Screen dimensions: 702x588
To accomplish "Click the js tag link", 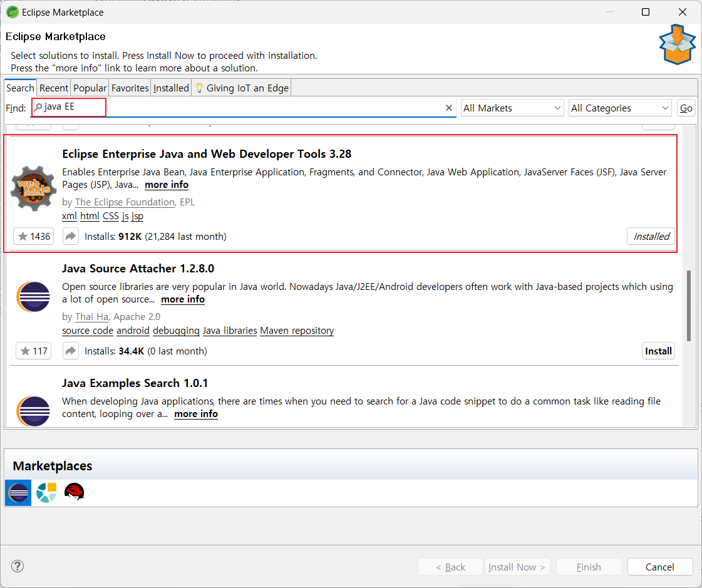I will point(125,216).
